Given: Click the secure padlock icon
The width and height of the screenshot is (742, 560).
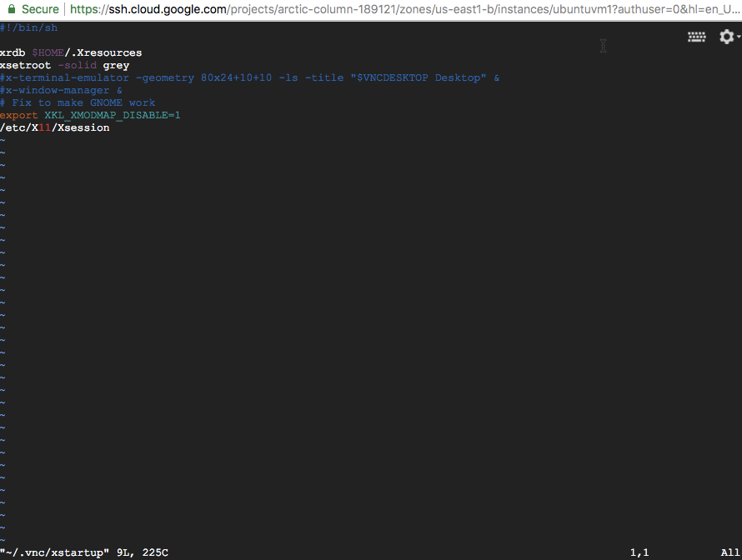Looking at the screenshot, I should [x=12, y=9].
